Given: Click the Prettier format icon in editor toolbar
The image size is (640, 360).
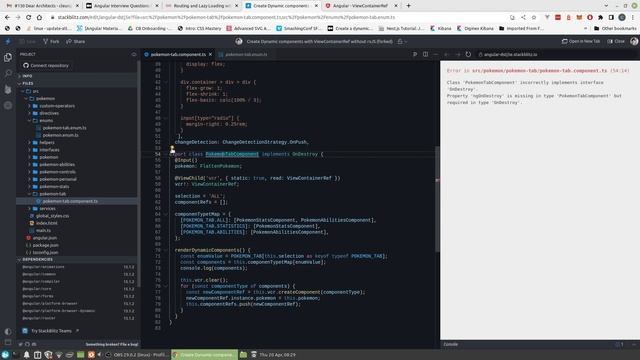Looking at the screenshot, I should click(415, 54).
